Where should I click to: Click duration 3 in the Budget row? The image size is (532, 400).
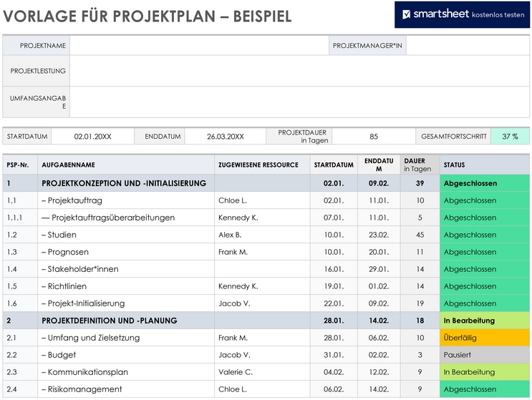(420, 355)
